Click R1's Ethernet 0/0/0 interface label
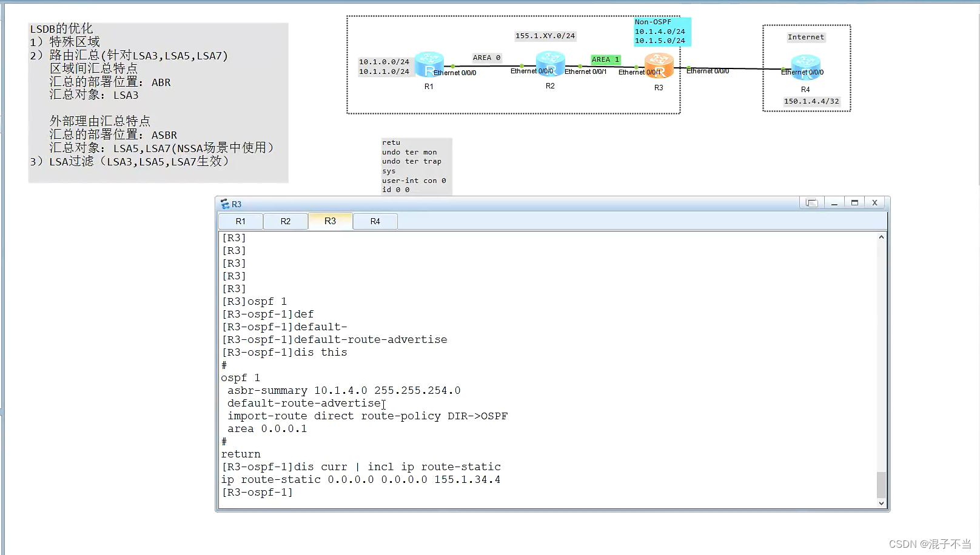 [455, 73]
